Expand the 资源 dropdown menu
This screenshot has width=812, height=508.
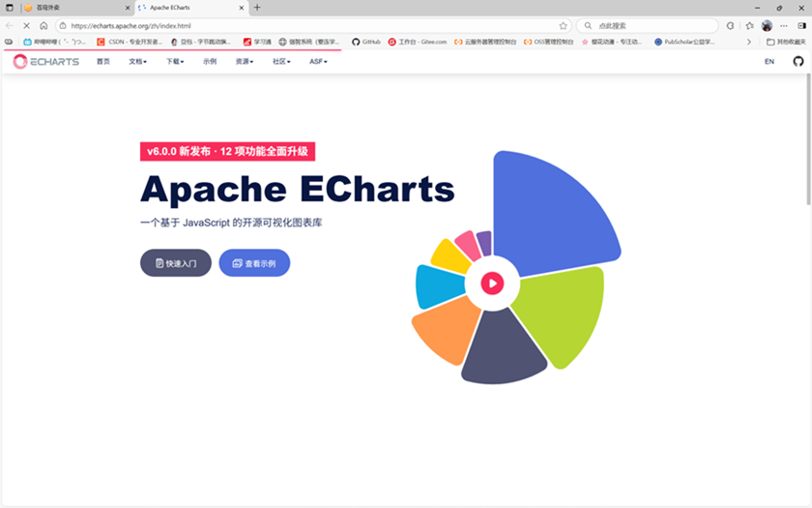pyautogui.click(x=245, y=62)
